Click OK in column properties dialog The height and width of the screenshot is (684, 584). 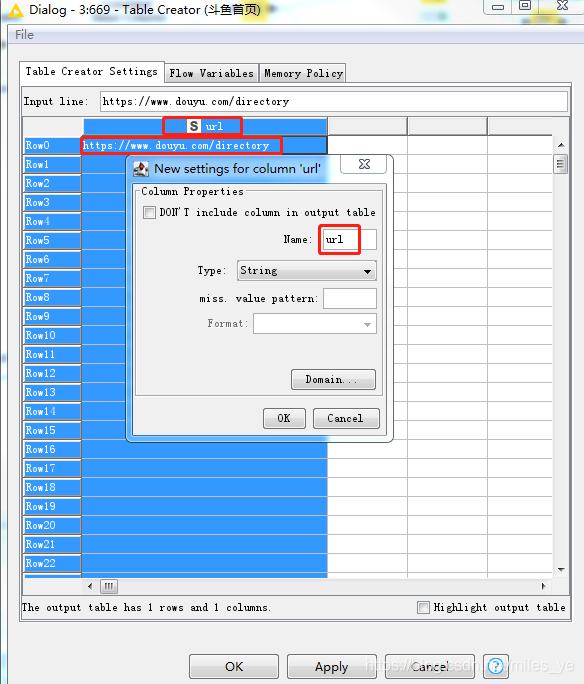pos(284,418)
